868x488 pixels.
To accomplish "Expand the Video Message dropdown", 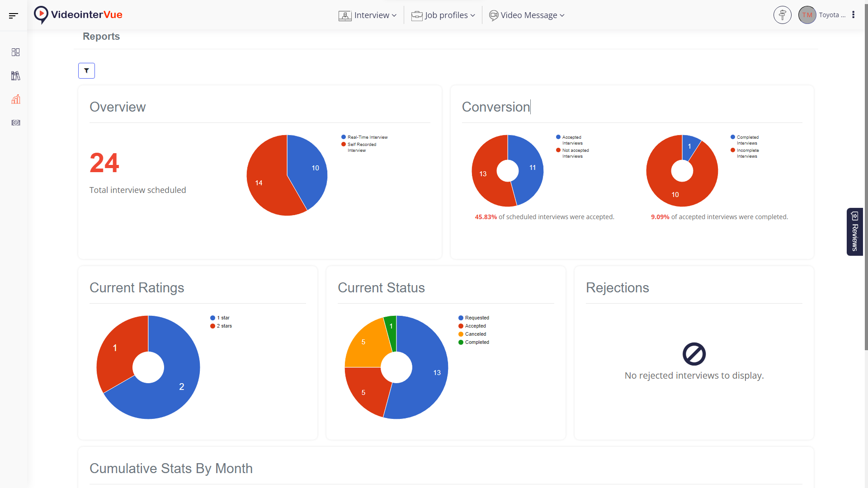I will 527,15.
